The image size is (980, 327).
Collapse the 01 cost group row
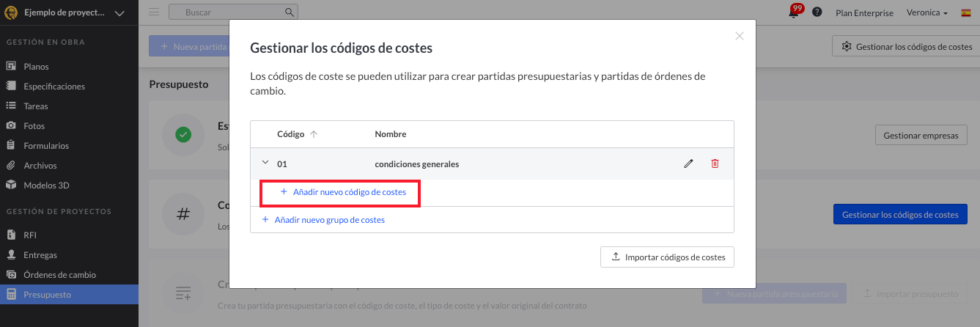click(x=265, y=164)
